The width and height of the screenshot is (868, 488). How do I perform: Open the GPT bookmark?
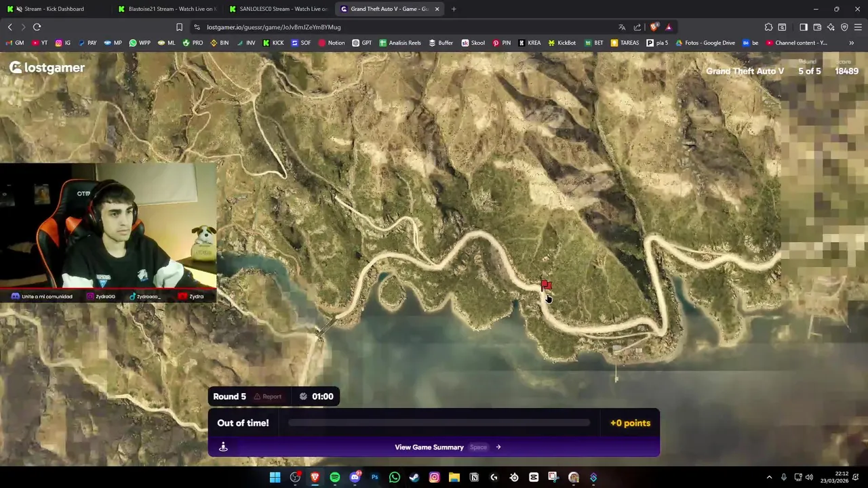point(361,43)
